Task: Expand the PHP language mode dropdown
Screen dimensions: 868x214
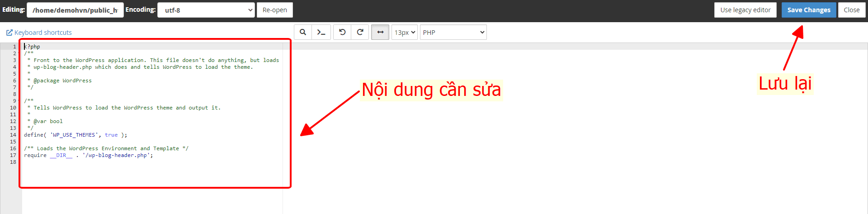Action: [x=453, y=33]
